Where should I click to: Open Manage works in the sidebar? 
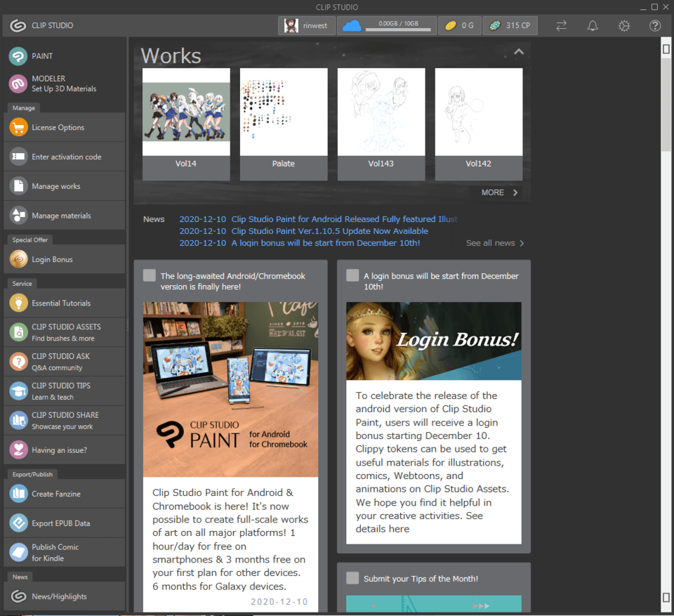56,187
